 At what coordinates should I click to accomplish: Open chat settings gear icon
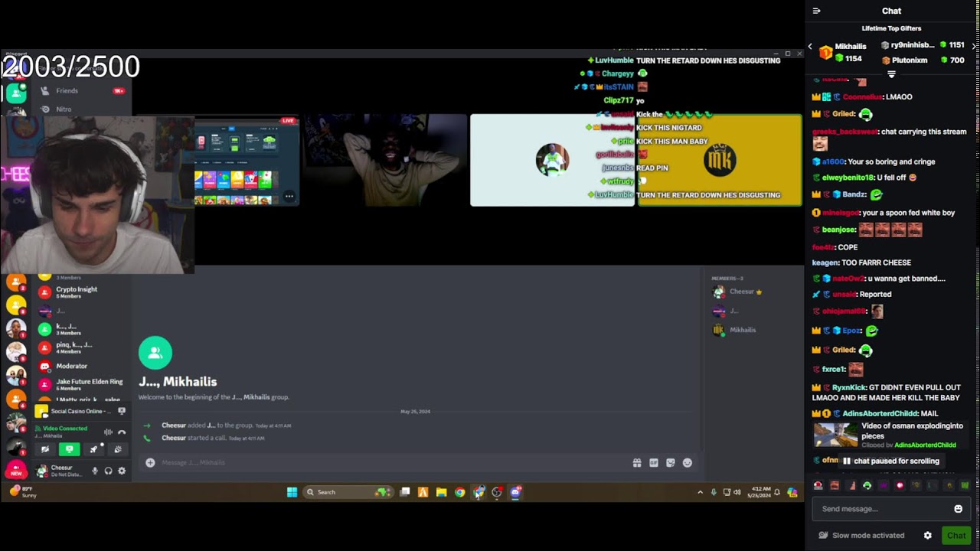(927, 536)
